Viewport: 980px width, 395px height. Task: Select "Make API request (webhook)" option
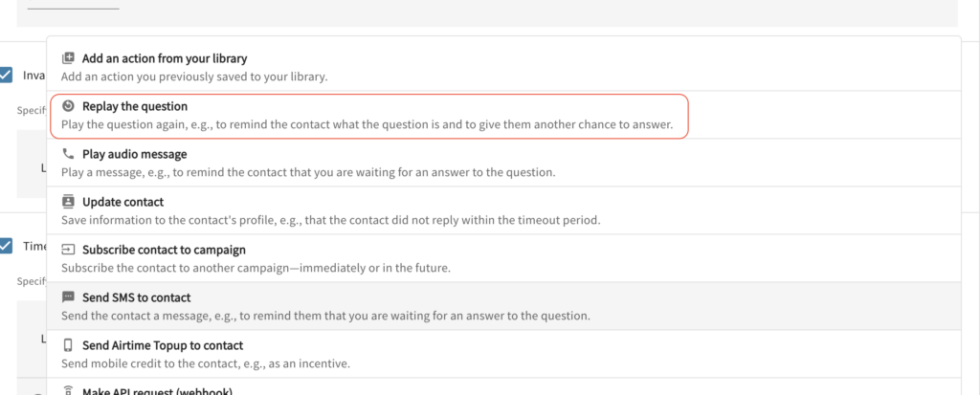coord(157,391)
